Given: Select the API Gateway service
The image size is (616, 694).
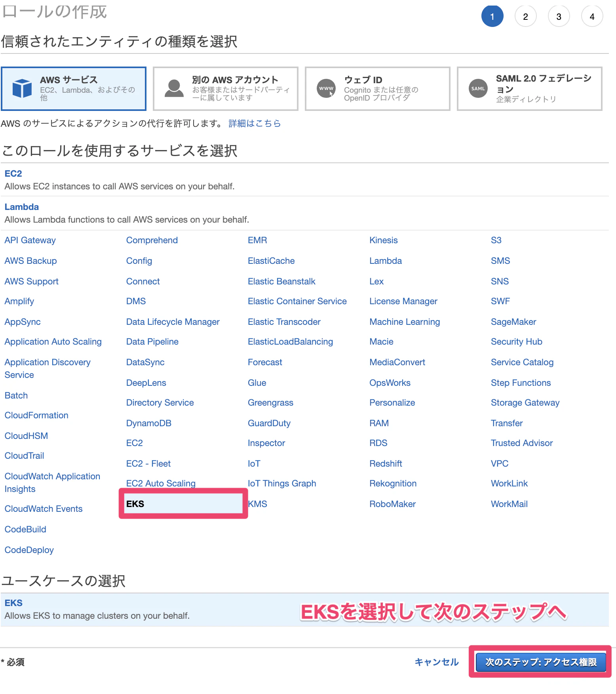Looking at the screenshot, I should coord(30,240).
